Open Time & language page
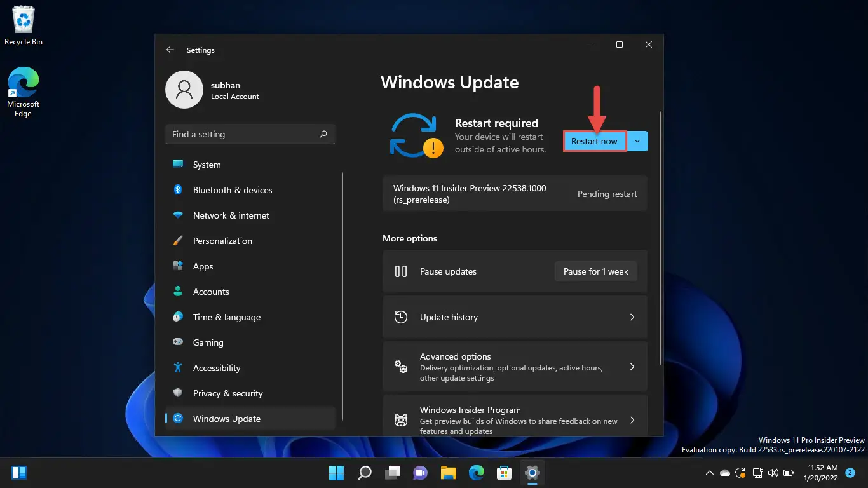The width and height of the screenshot is (868, 488). pos(250,317)
